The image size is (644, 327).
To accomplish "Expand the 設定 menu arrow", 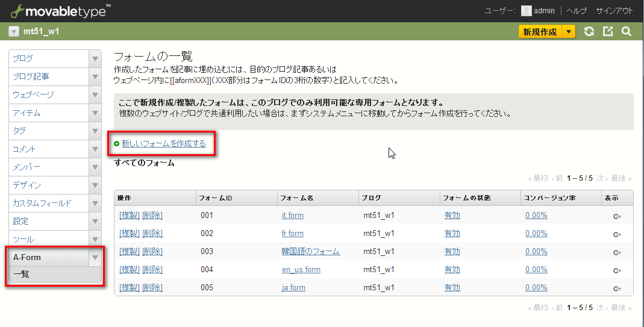I will 95,222.
